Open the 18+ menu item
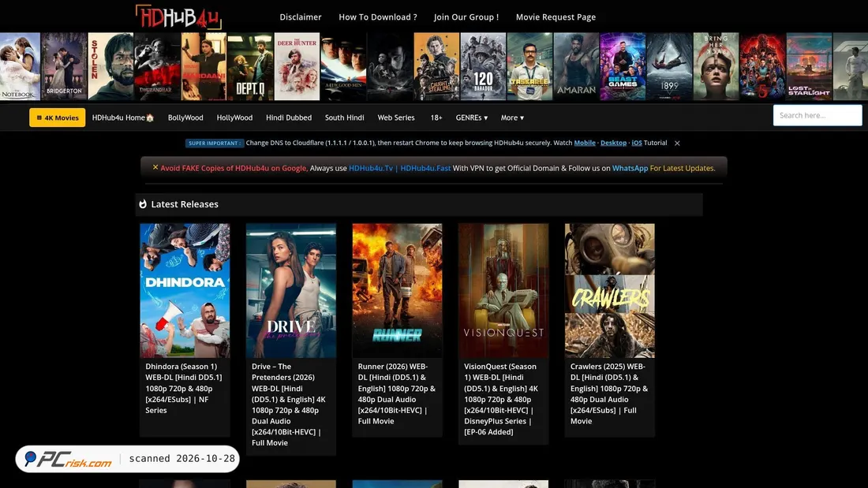Screen dimensions: 868x488 pyautogui.click(x=436, y=117)
